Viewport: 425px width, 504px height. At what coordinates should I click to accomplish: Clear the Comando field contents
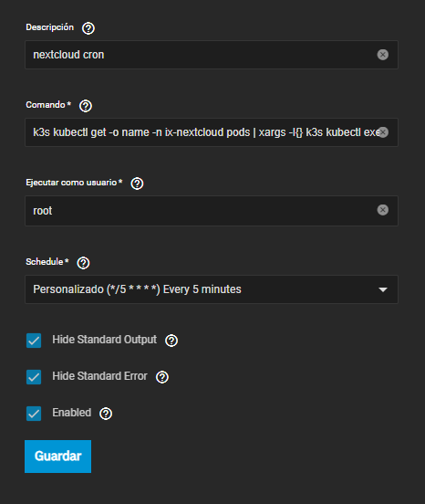383,132
